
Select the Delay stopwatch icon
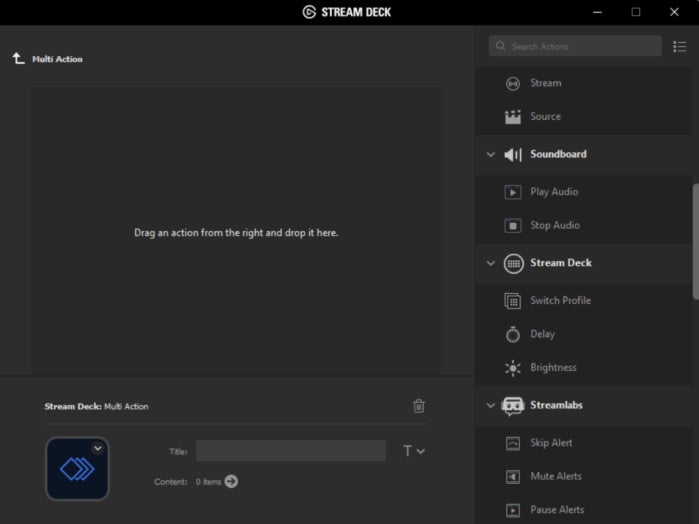tap(513, 334)
